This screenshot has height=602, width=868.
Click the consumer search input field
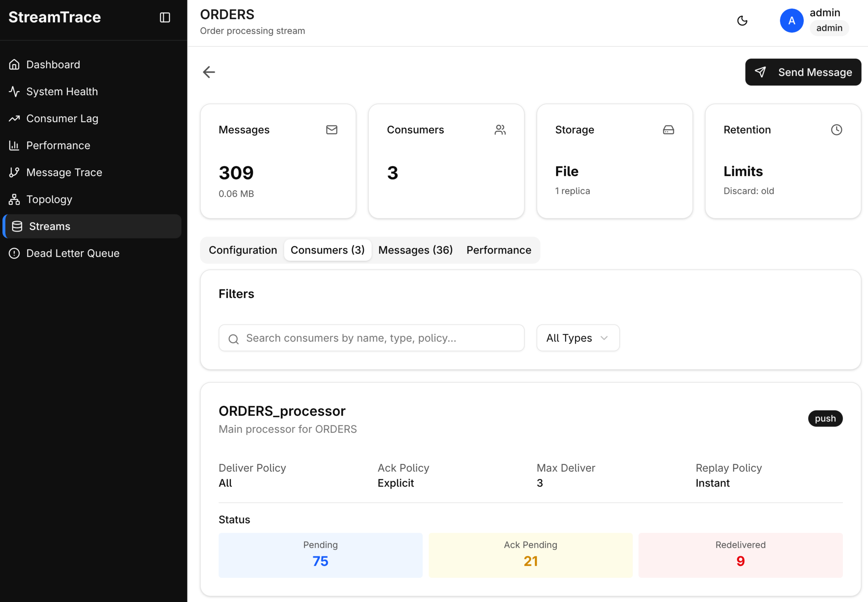pos(371,338)
